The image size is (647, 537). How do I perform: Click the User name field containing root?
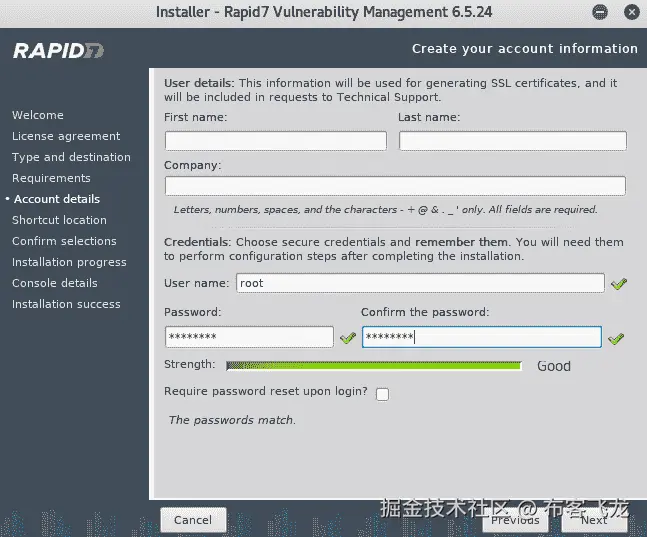(x=420, y=283)
